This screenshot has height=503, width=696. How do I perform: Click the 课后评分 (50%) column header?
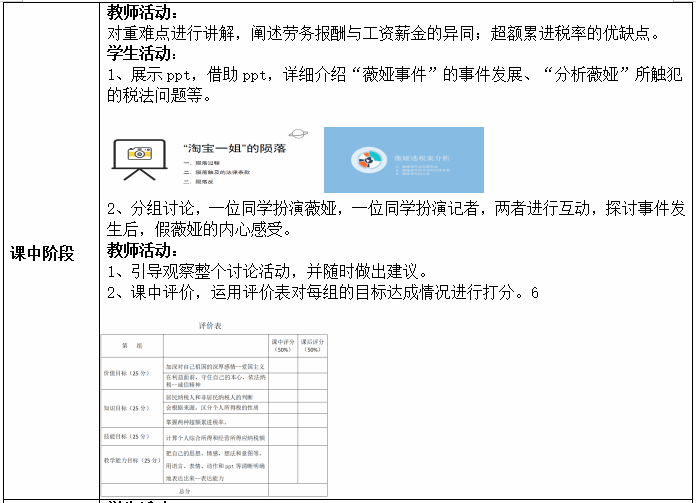click(x=312, y=346)
